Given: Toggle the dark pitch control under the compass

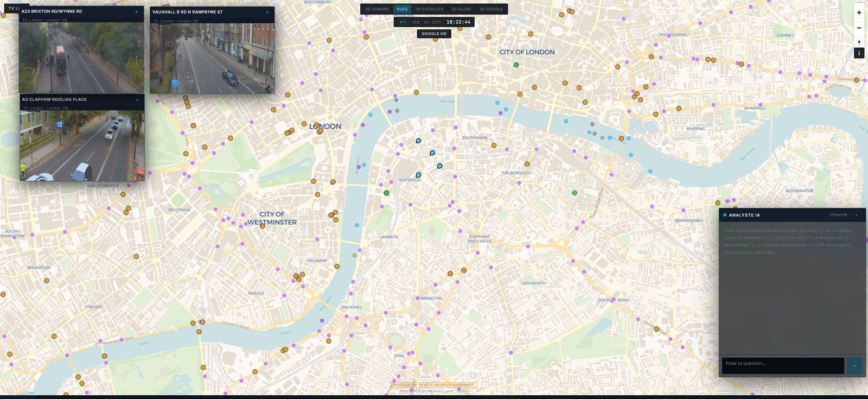Looking at the screenshot, I should pos(859,53).
